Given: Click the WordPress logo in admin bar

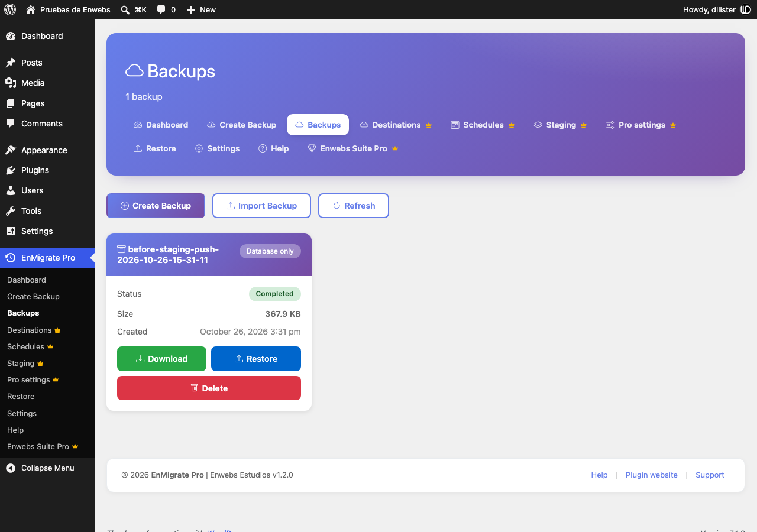Looking at the screenshot, I should 10,9.
